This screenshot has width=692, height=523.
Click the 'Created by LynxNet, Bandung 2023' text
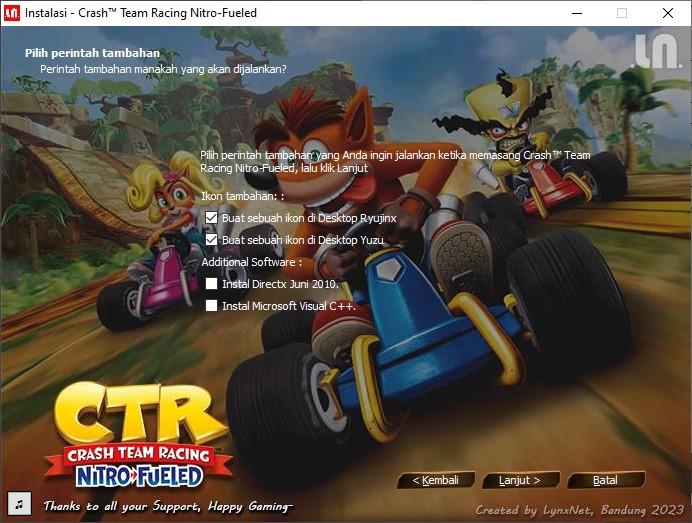point(579,509)
